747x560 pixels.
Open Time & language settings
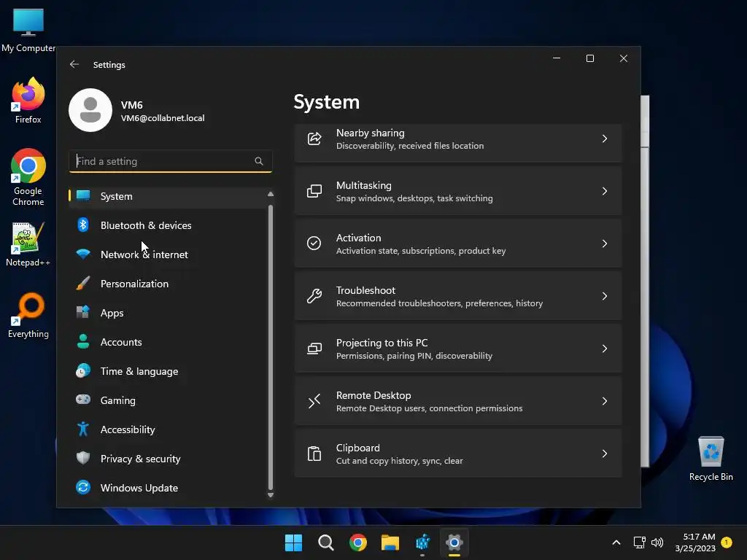coord(168,371)
